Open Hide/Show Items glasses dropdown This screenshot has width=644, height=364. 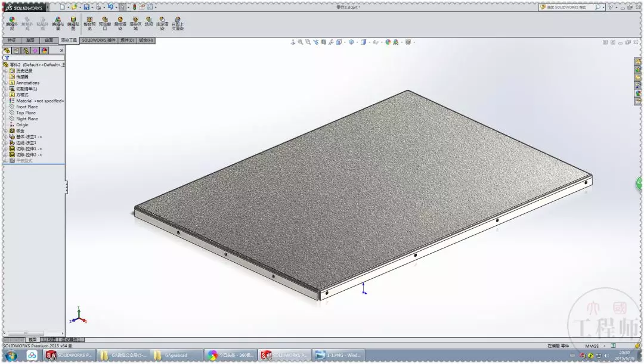[376, 42]
